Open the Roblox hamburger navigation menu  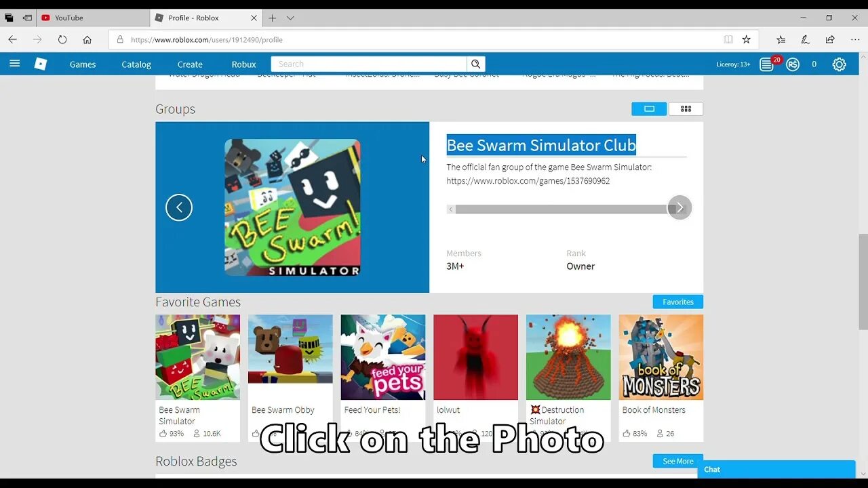pos(15,64)
